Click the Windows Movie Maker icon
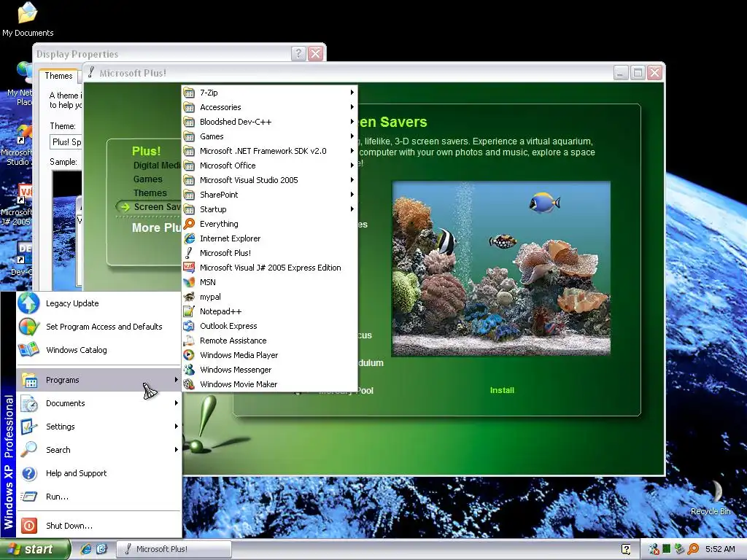 [x=189, y=384]
